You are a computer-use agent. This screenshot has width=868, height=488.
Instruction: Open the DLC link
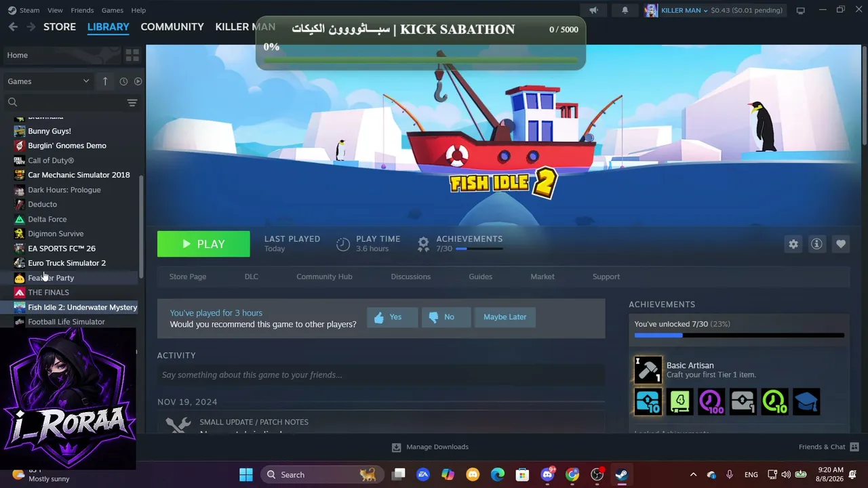pyautogui.click(x=252, y=277)
